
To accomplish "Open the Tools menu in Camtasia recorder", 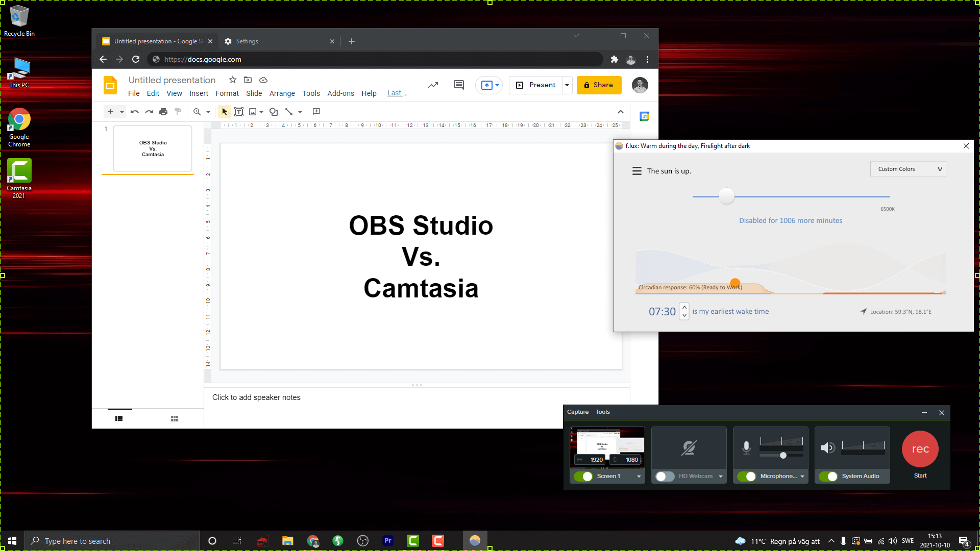I will pyautogui.click(x=602, y=412).
